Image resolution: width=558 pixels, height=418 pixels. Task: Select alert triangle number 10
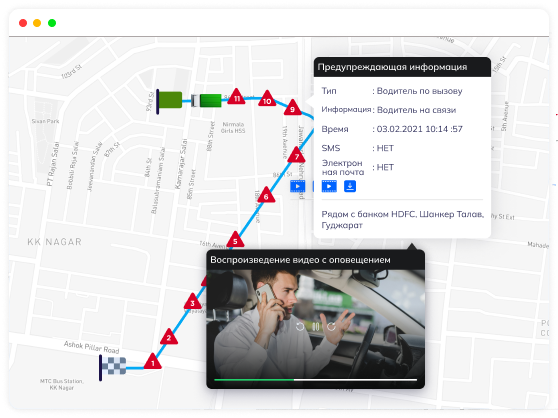click(x=267, y=99)
